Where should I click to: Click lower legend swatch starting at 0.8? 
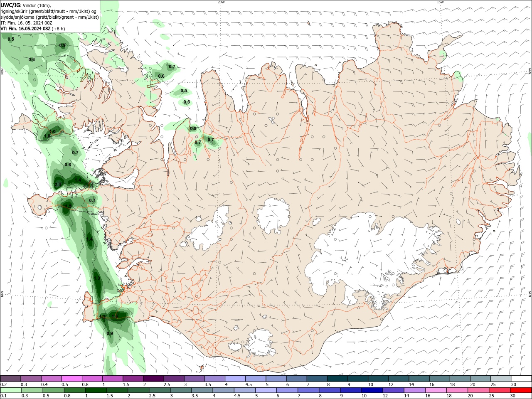coord(74,390)
